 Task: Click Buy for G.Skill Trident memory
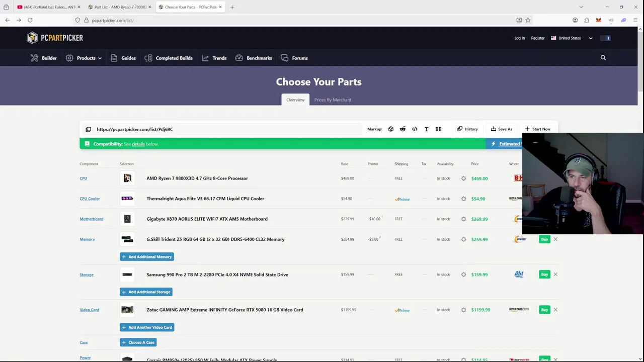[x=544, y=239]
